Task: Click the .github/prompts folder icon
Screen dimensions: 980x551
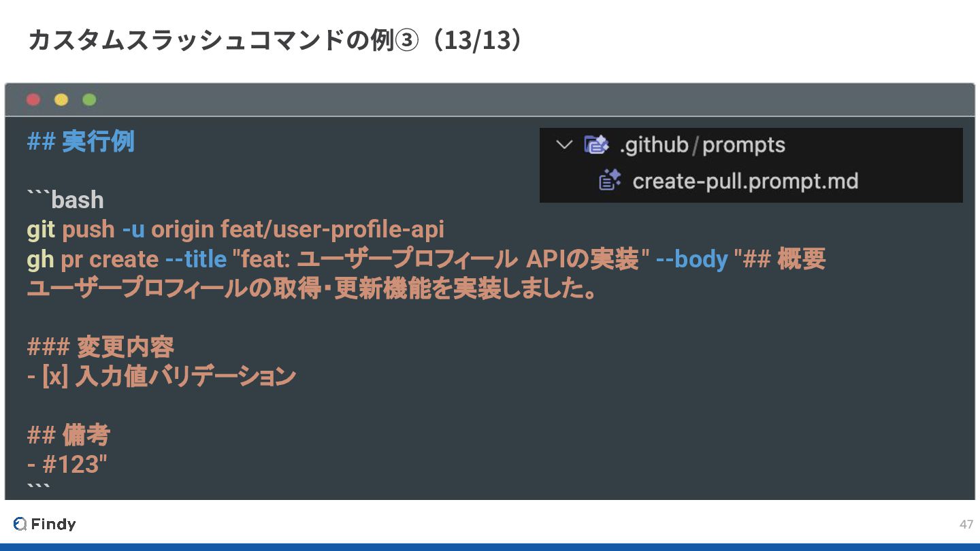Action: coord(596,145)
